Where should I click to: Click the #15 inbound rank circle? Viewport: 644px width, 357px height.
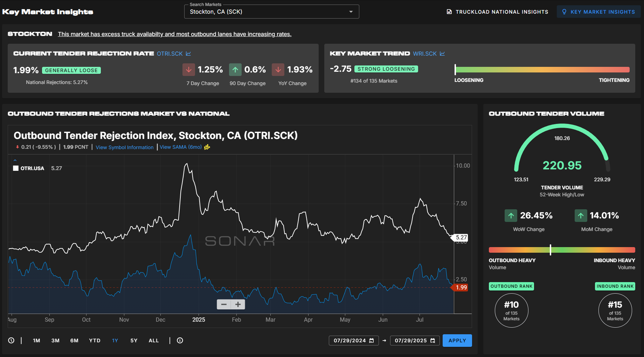(x=615, y=310)
